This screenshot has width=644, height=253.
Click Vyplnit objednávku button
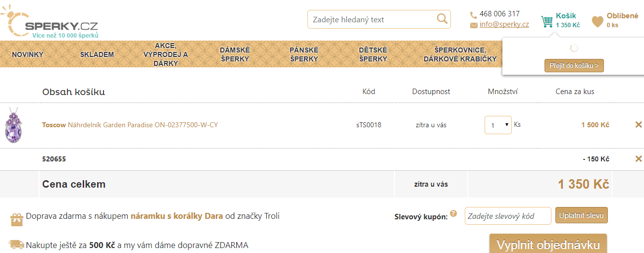pyautogui.click(x=548, y=245)
